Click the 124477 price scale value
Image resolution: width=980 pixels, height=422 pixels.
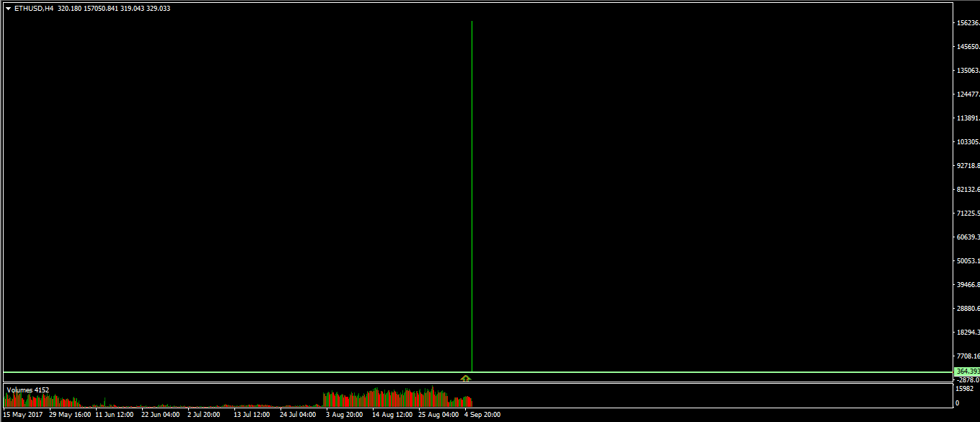tap(968, 94)
